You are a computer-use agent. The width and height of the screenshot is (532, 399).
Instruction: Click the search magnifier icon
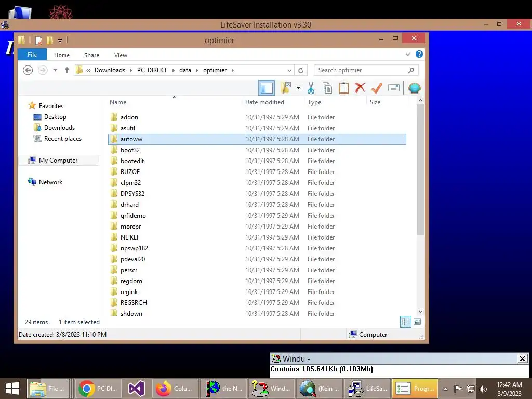[411, 70]
